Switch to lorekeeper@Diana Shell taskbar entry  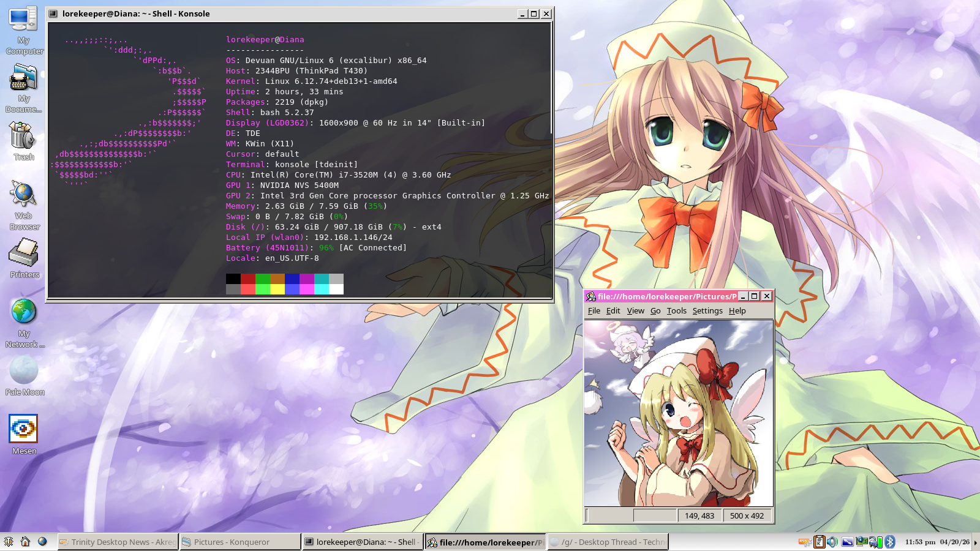(363, 542)
